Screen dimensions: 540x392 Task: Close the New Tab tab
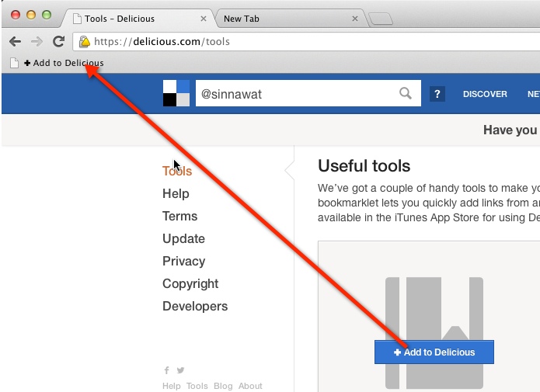[x=355, y=19]
